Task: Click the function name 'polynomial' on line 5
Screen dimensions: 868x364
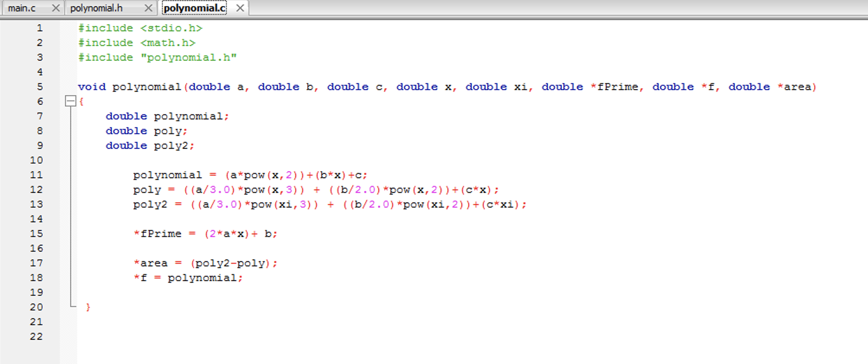Action: (x=147, y=87)
